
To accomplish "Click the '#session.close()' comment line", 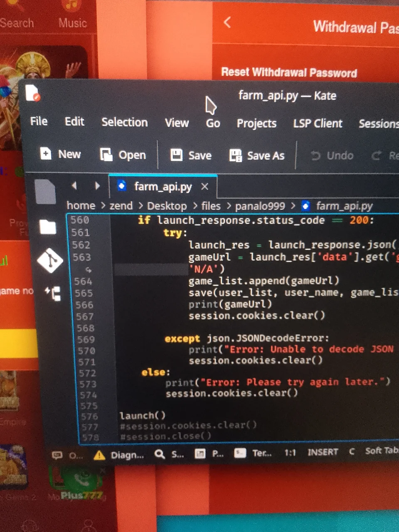I will pyautogui.click(x=165, y=436).
